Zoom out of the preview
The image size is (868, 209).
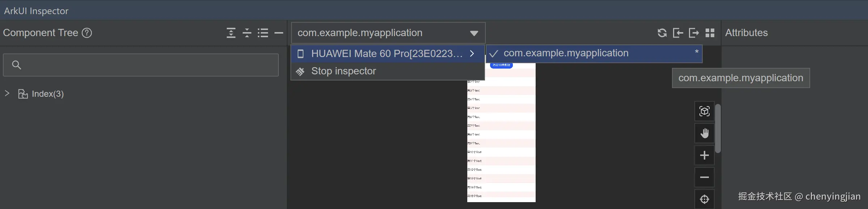[704, 177]
